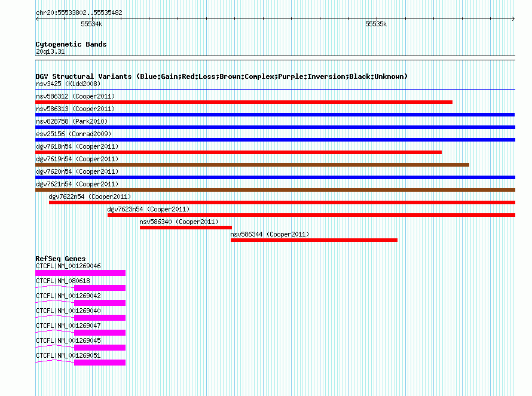
Task: Click the dgv7619n54 (Cooper2011) label
Action: point(77,159)
